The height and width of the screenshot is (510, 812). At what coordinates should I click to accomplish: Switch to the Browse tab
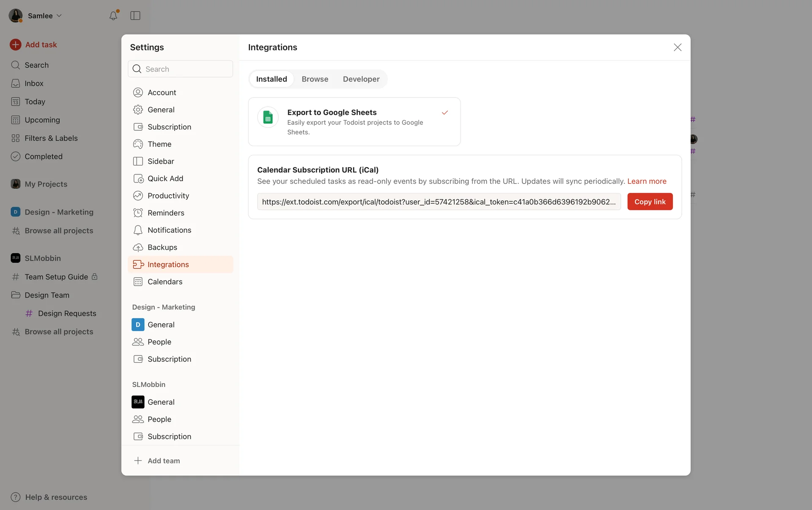coord(315,79)
